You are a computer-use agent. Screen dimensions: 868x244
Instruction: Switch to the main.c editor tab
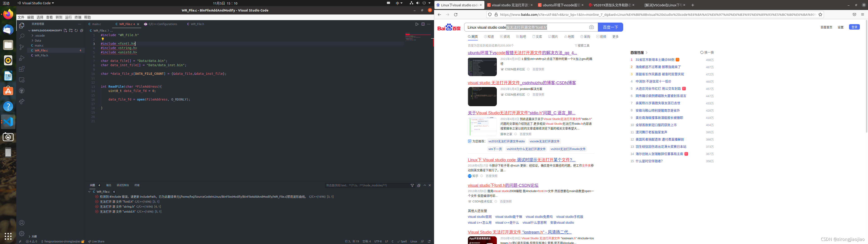click(x=96, y=24)
